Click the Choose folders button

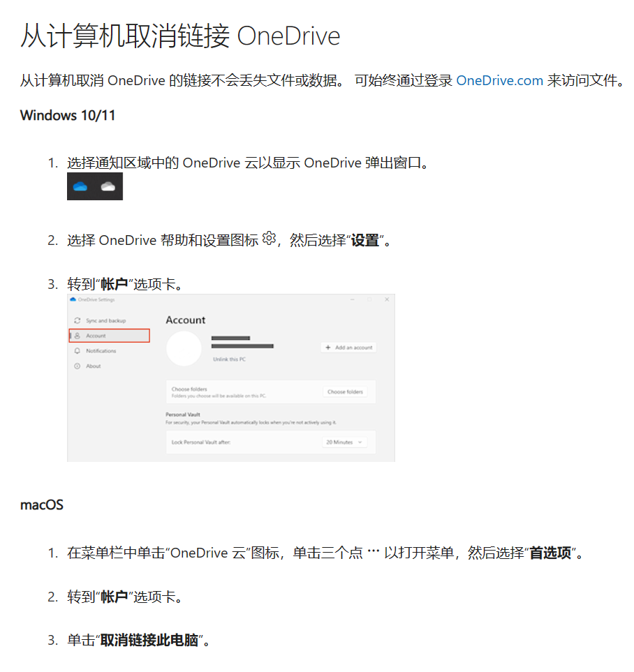point(345,391)
